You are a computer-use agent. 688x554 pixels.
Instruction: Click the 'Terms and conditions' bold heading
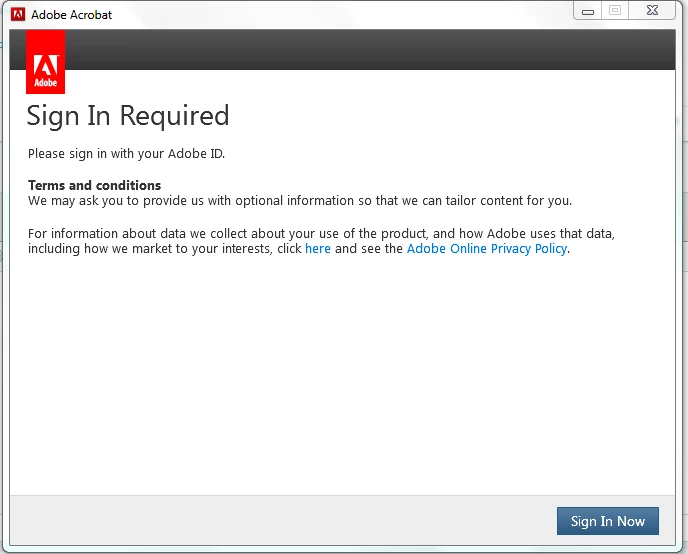coord(94,186)
